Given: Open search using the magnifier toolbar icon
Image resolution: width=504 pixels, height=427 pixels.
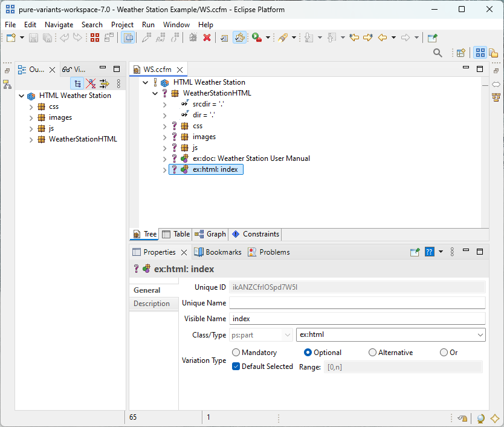Looking at the screenshot, I should 438,53.
